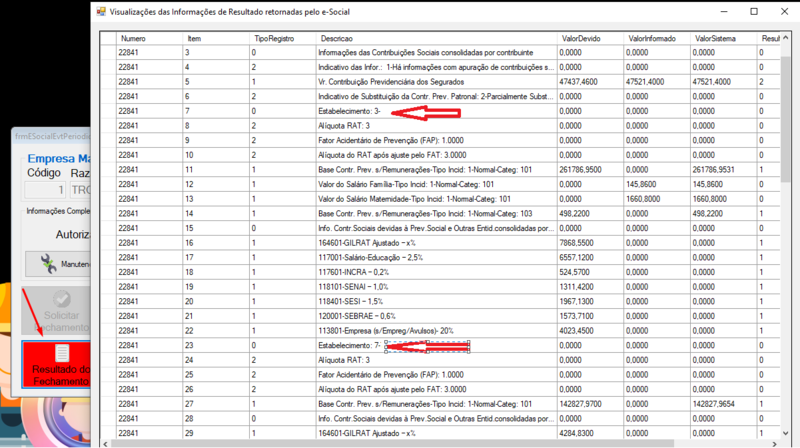Click the horizontal scrollbar thumb
This screenshot has width=800, height=448.
pyautogui.click(x=393, y=443)
